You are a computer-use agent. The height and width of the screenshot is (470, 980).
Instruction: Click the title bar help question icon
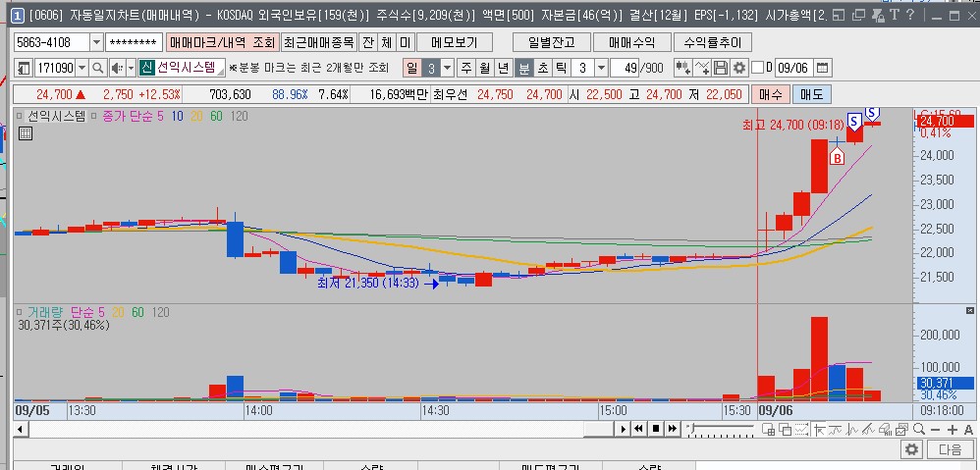(x=910, y=15)
